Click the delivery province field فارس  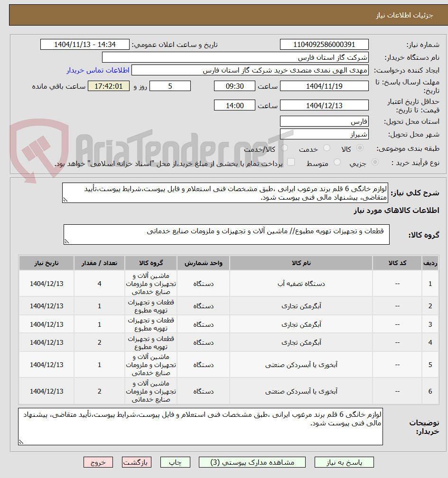tap(324, 121)
